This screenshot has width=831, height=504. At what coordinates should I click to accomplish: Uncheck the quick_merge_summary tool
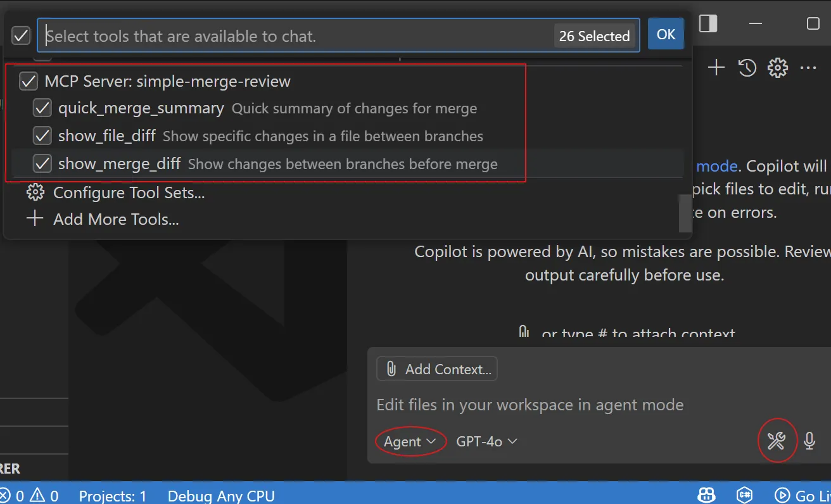pyautogui.click(x=42, y=109)
